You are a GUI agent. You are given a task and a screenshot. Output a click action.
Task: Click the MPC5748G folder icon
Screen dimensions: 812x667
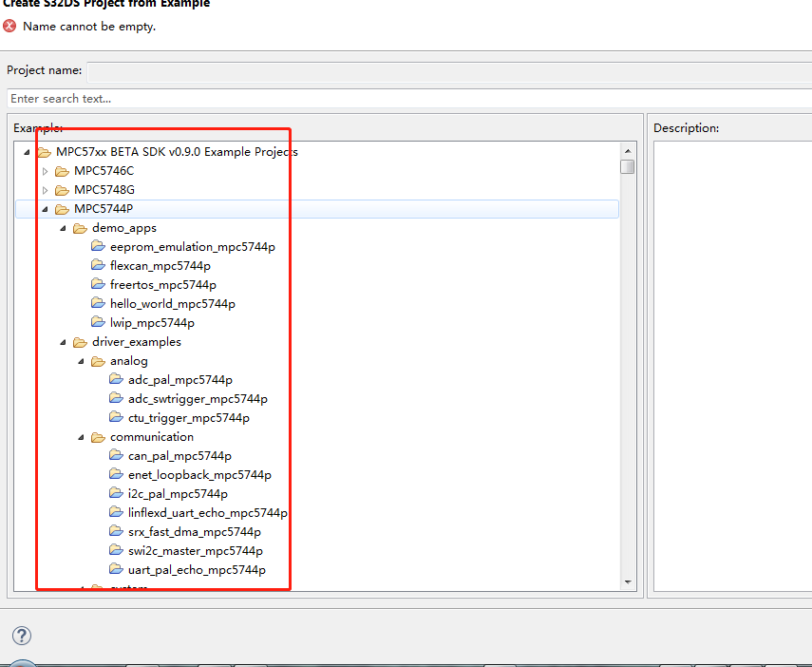62,190
